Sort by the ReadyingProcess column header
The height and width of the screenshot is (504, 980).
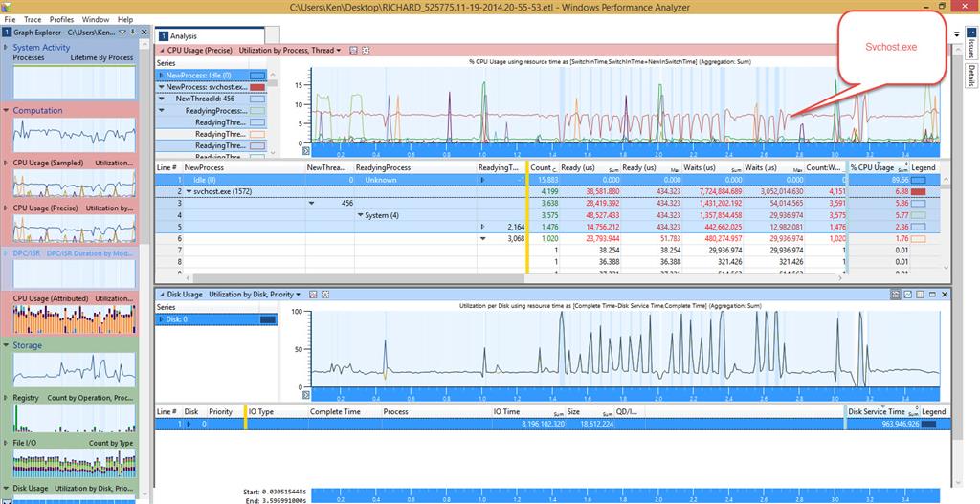pos(414,167)
